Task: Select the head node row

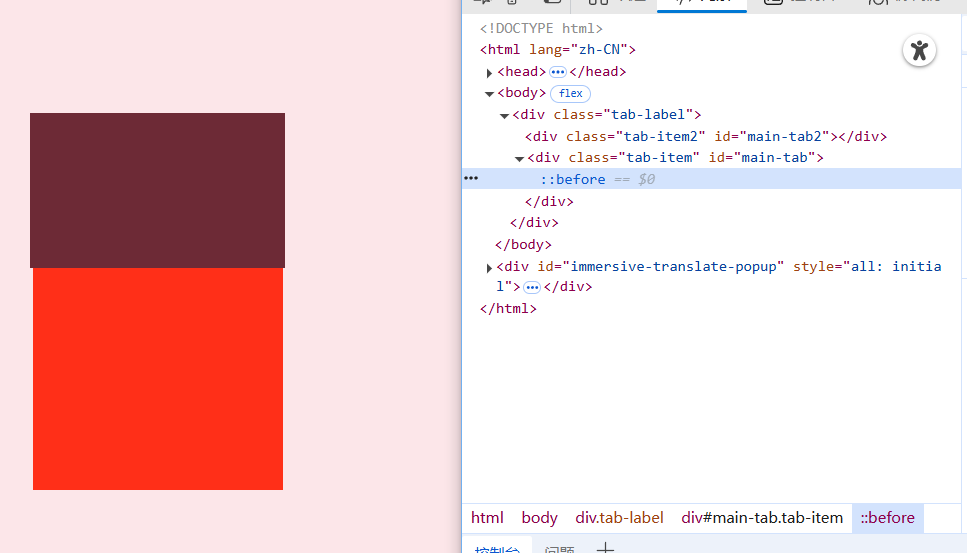Action: [562, 72]
